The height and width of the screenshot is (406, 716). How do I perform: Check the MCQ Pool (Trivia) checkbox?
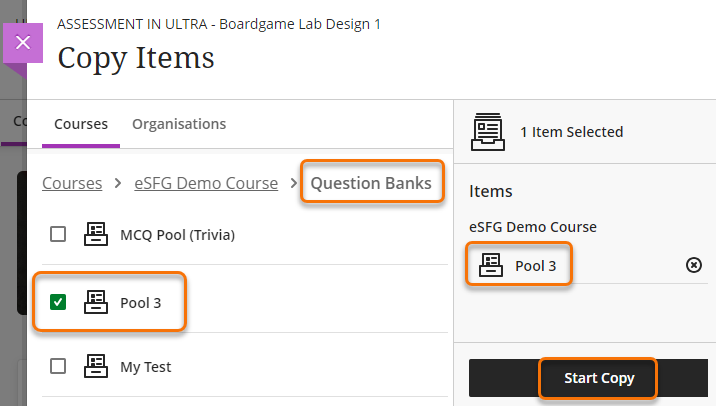[x=58, y=234]
